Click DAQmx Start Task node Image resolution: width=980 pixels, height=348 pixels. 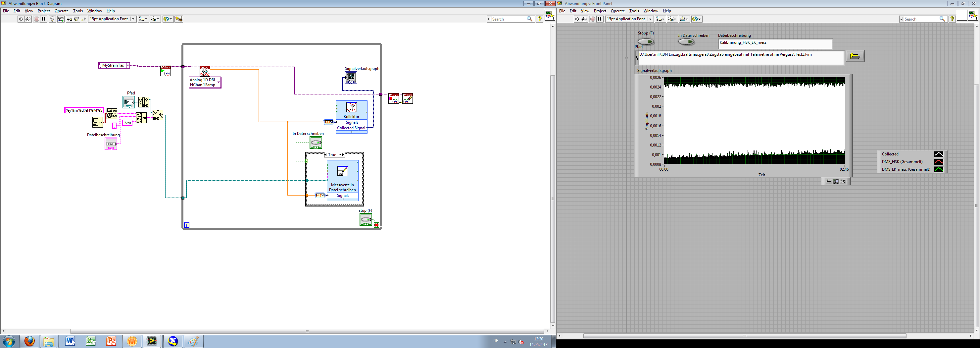166,71
